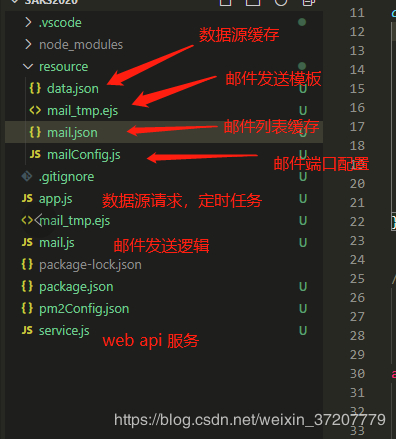Click the braces icon of pm2Config.json
This screenshot has height=439, width=396.
point(27,308)
